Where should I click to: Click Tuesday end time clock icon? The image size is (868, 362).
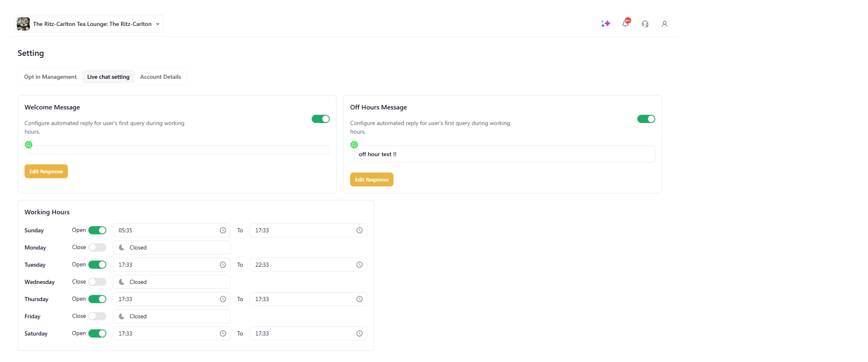pyautogui.click(x=360, y=265)
